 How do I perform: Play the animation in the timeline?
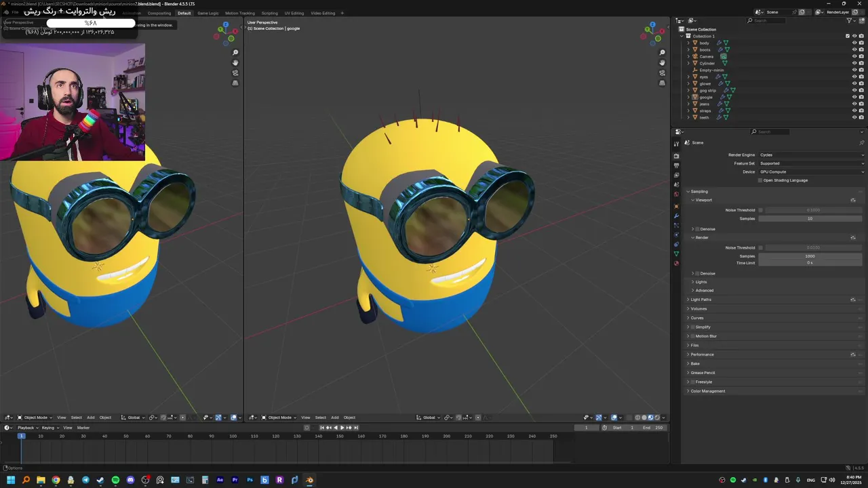click(x=342, y=428)
